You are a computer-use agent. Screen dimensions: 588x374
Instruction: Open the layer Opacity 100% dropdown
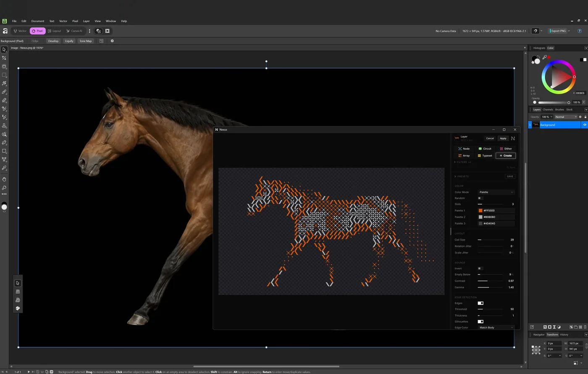pos(547,117)
